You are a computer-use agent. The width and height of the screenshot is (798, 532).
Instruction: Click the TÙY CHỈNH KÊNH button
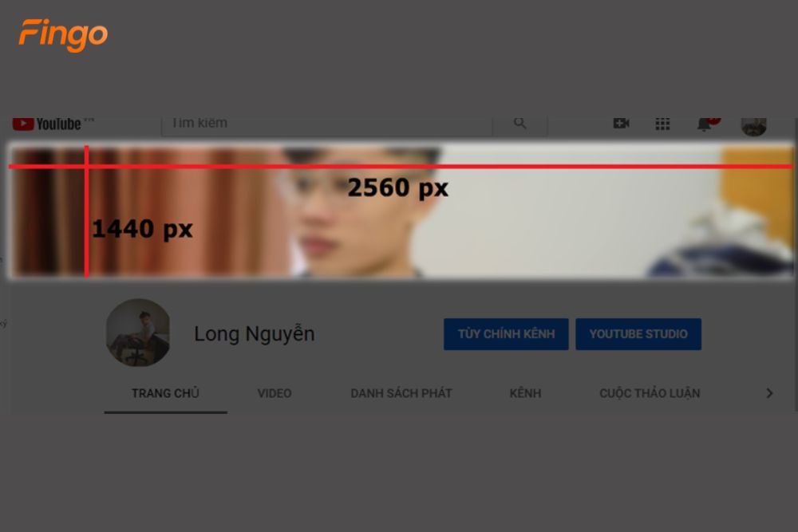tap(506, 334)
